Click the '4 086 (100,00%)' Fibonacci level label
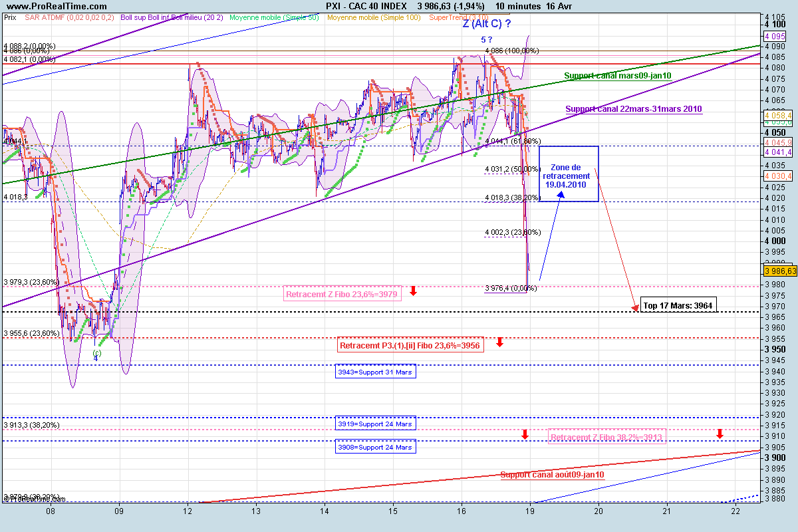This screenshot has width=798, height=532. 512,51
